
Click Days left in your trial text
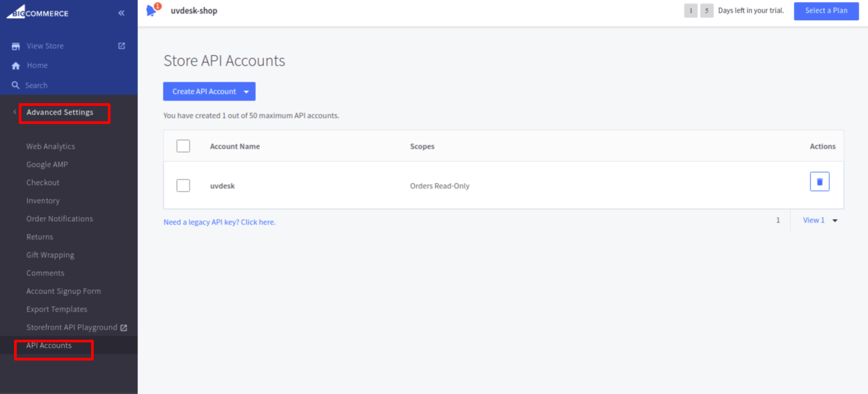point(751,11)
